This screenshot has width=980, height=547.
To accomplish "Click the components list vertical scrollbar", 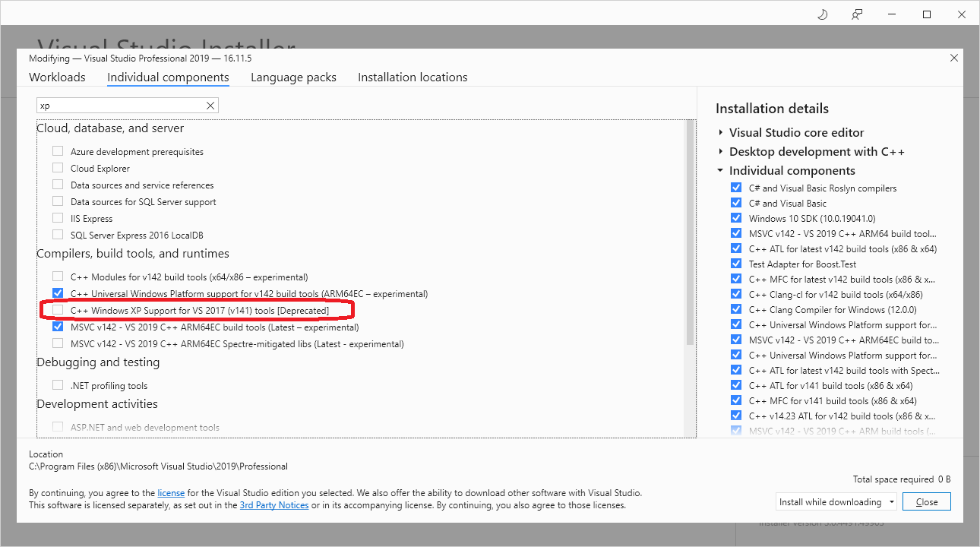I will click(690, 232).
